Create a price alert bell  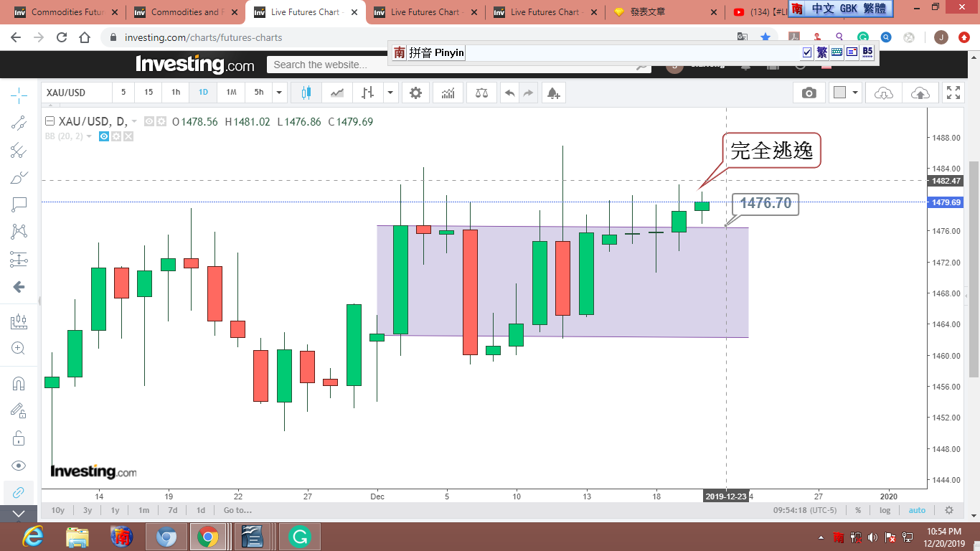tap(553, 93)
